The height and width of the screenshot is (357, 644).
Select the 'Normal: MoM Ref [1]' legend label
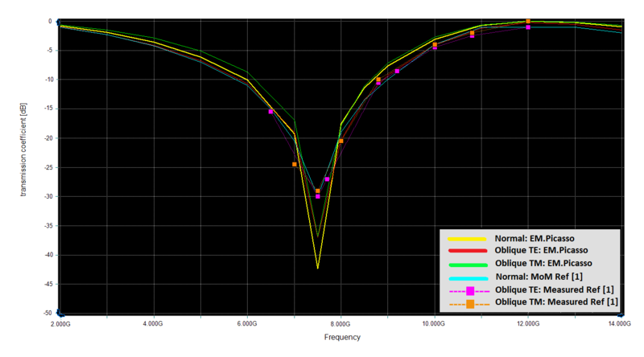(541, 276)
